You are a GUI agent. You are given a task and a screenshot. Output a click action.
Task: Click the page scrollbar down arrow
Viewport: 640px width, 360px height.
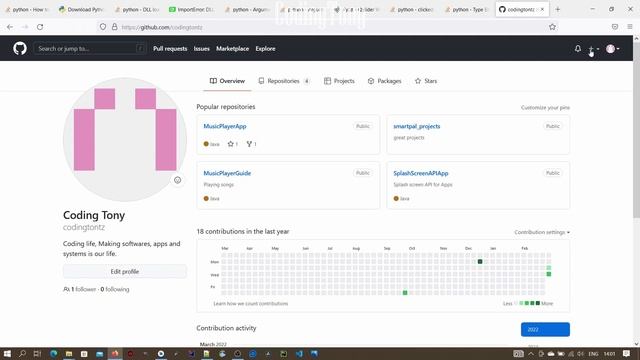(x=636, y=344)
